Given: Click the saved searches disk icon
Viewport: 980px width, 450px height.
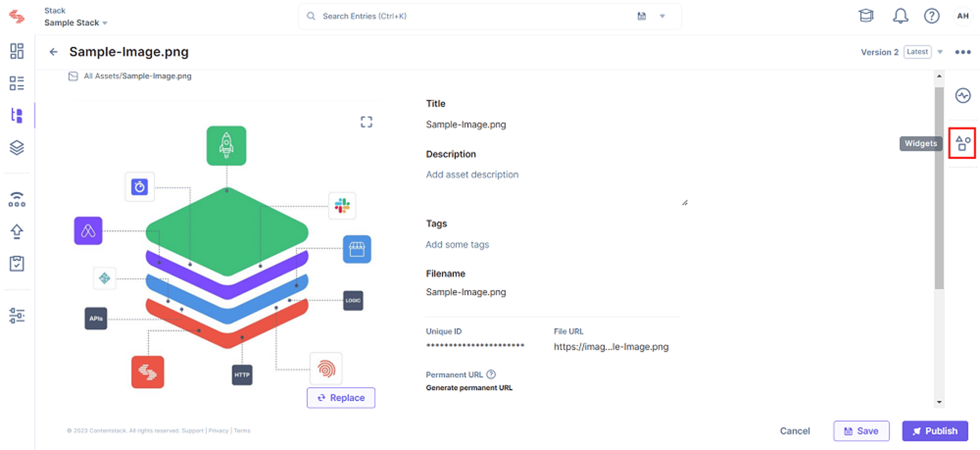Looking at the screenshot, I should click(x=641, y=16).
